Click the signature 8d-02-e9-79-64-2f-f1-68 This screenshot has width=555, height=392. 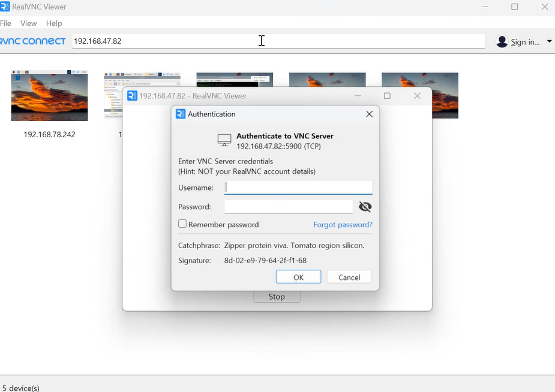pyautogui.click(x=265, y=261)
